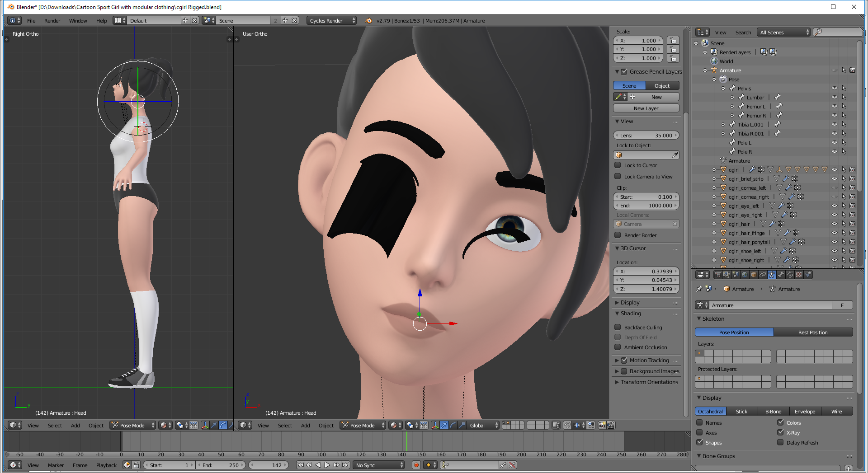Click the Lens value slider field

tap(646, 136)
